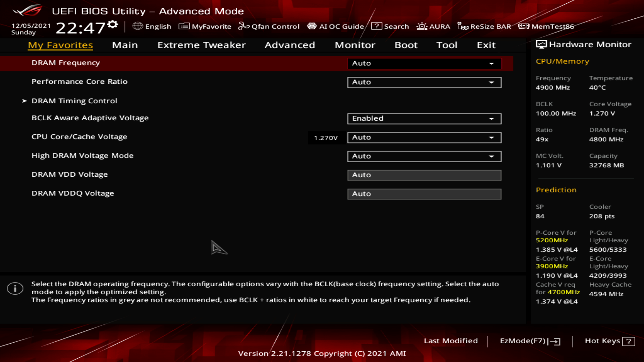Click the Search question mark icon

[376, 26]
